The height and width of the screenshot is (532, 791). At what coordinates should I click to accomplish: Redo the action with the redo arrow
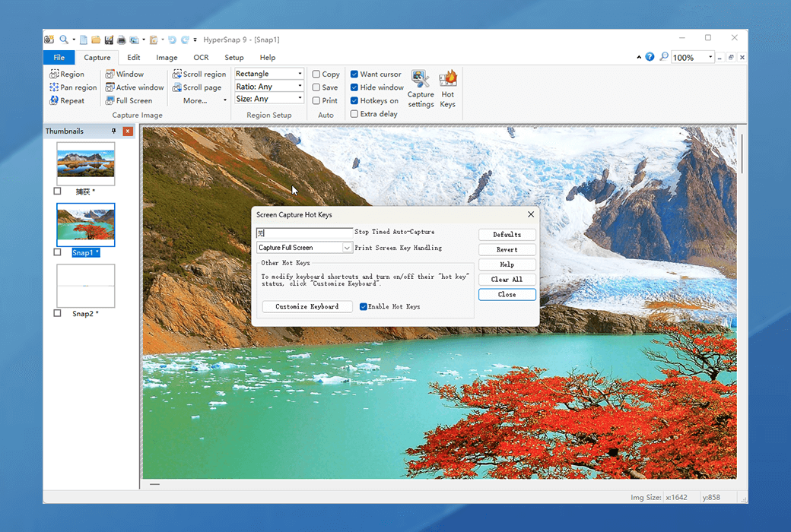tap(185, 40)
